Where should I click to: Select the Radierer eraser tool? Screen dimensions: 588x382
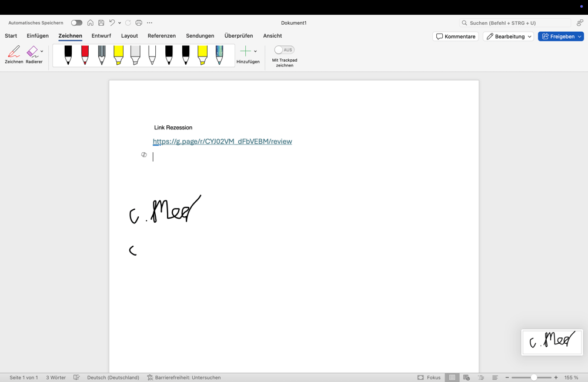point(33,54)
